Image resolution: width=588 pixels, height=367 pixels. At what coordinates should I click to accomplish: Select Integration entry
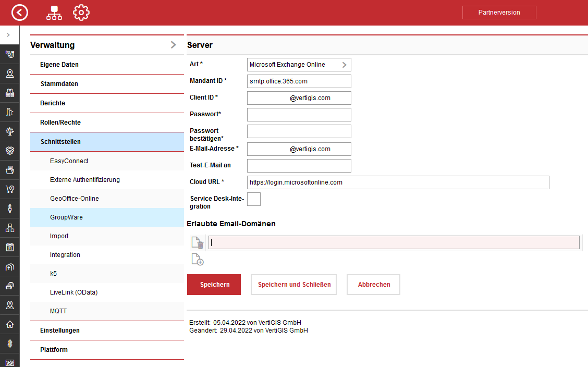coord(107,255)
